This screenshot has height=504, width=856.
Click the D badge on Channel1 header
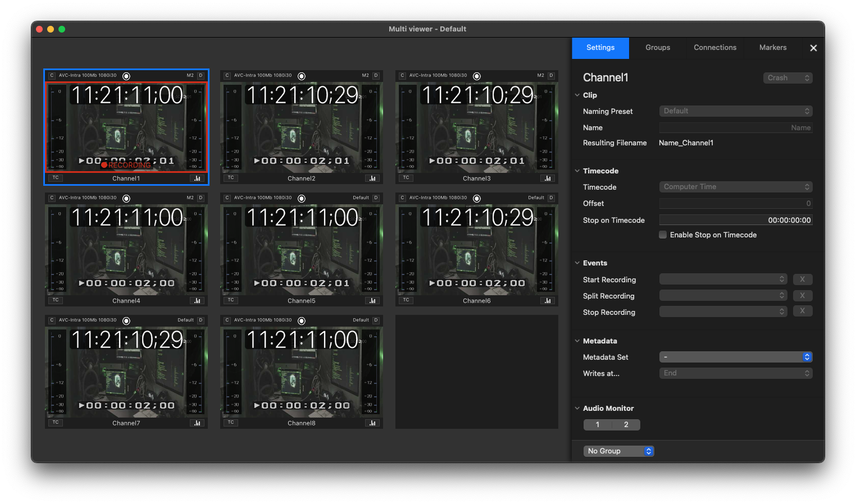(201, 75)
